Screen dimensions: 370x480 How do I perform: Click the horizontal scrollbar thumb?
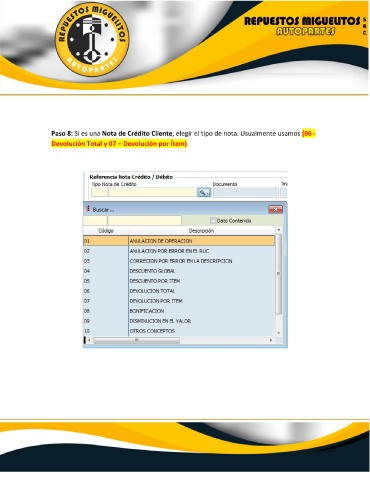click(x=136, y=340)
